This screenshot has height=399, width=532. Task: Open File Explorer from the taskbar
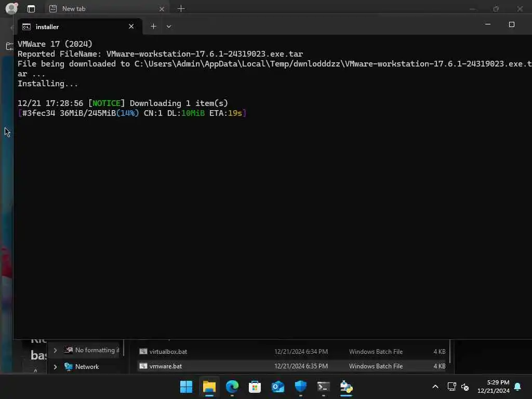(x=209, y=387)
